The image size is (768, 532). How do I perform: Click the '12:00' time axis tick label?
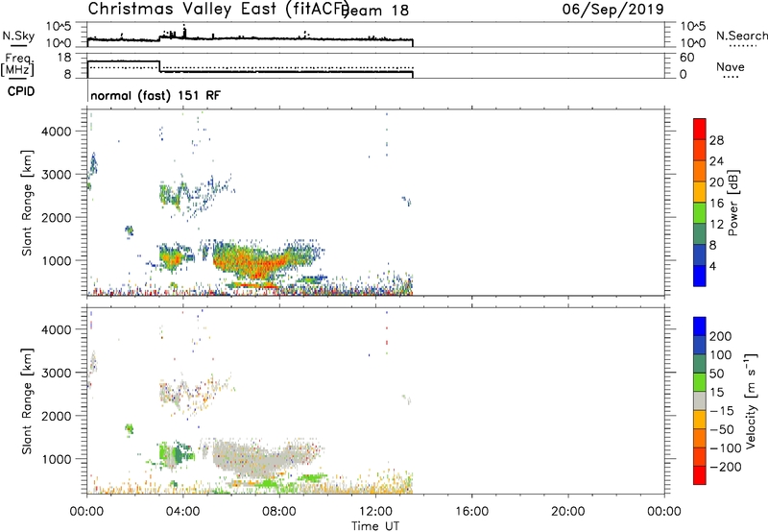375,512
